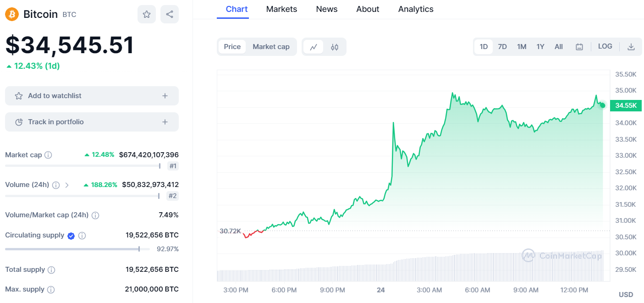Click the verified badge next to Circulating supply
Image resolution: width=644 pixels, height=303 pixels.
(x=71, y=236)
